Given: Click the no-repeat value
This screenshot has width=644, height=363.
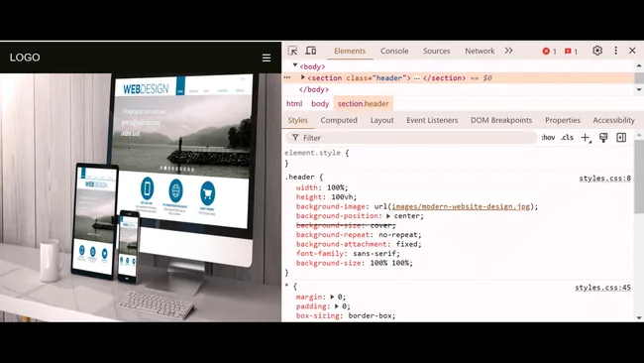Looking at the screenshot, I should tap(397, 235).
